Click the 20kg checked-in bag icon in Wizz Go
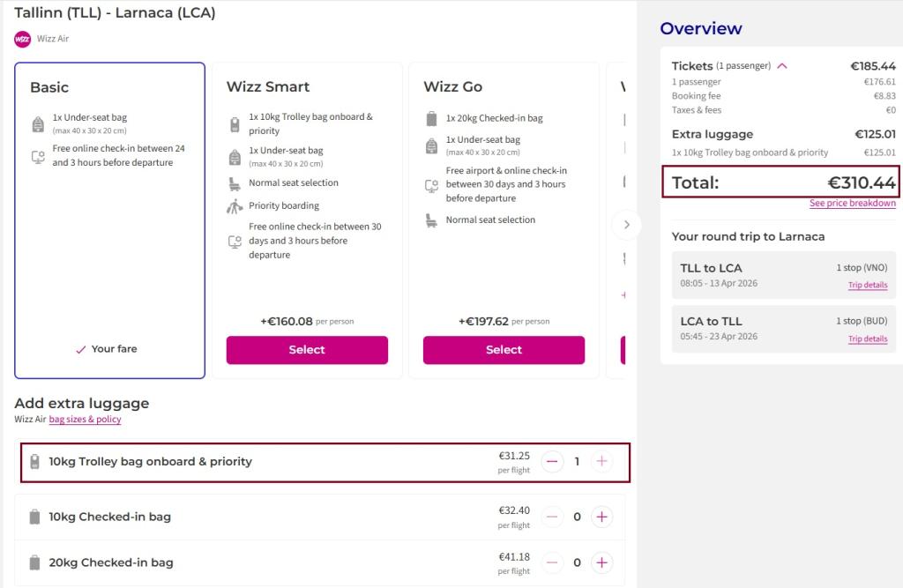Viewport: 903px width, 588px height. 431,118
